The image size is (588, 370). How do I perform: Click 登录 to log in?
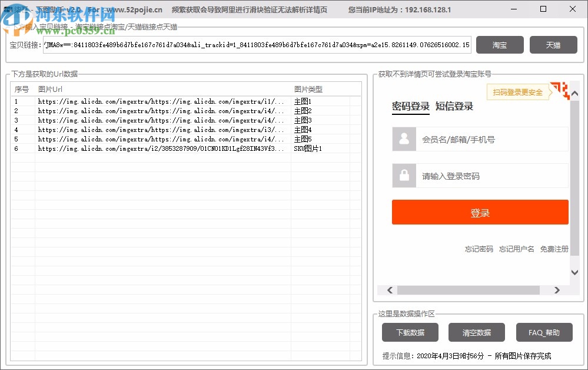pyautogui.click(x=480, y=212)
